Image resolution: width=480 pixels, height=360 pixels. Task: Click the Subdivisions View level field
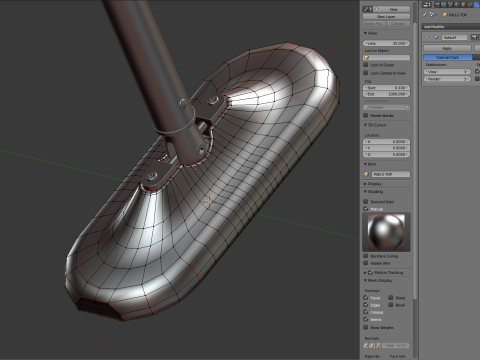(x=447, y=72)
